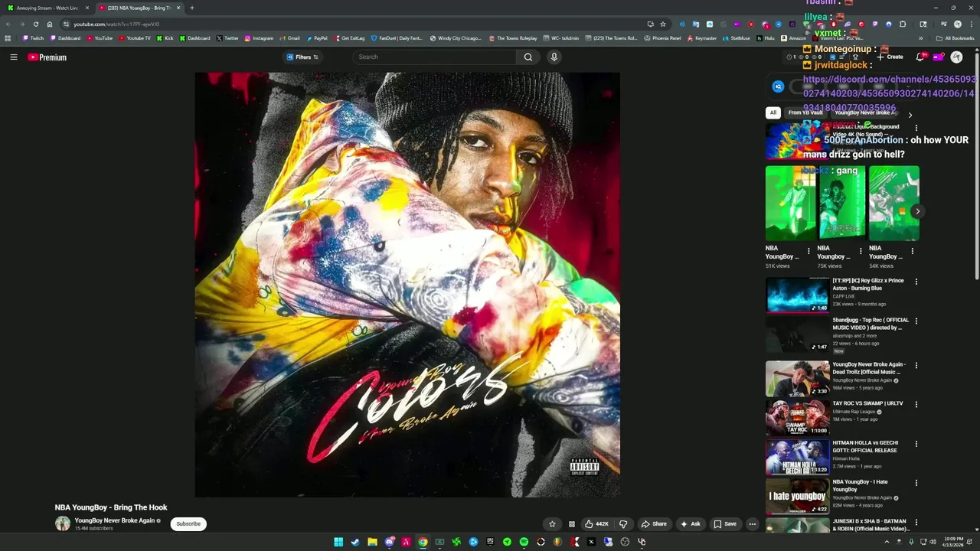Open the Filters dropdown
The width and height of the screenshot is (980, 551).
(x=302, y=57)
